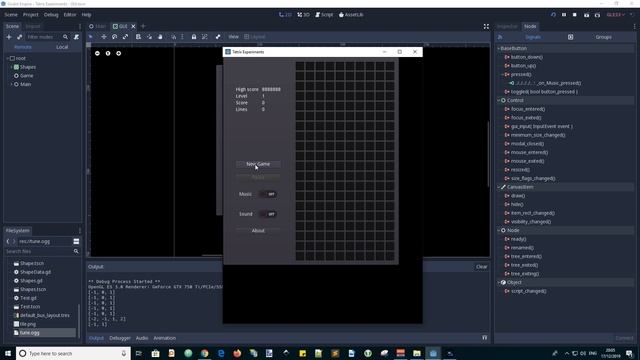Click the attach script icon in Scene dock

click(x=76, y=37)
